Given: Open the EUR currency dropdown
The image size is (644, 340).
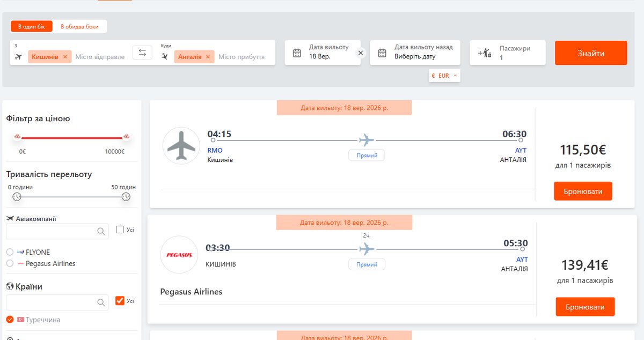Looking at the screenshot, I should (x=445, y=76).
